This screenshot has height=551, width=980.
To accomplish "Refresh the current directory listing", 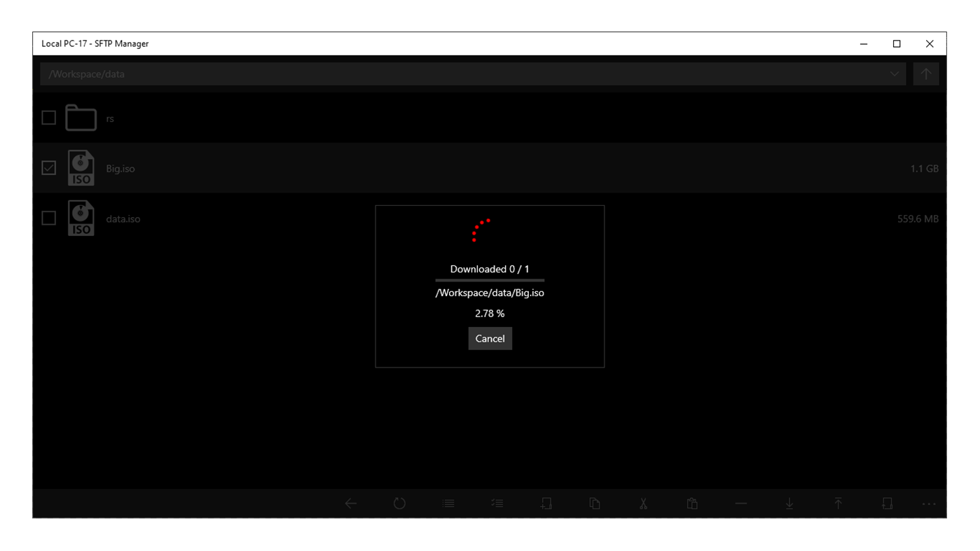I will (399, 503).
